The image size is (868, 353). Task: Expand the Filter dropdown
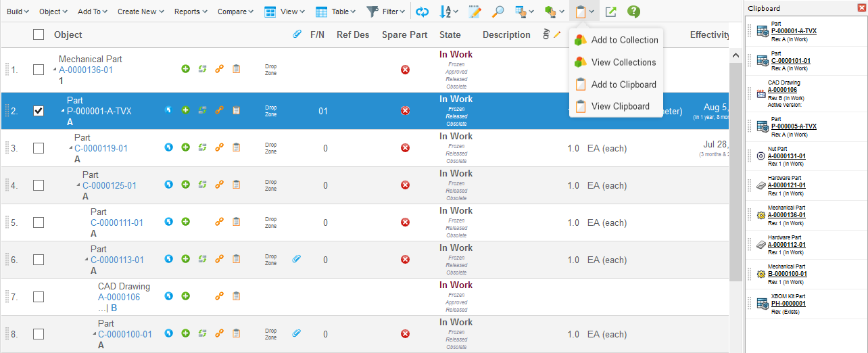click(x=385, y=11)
